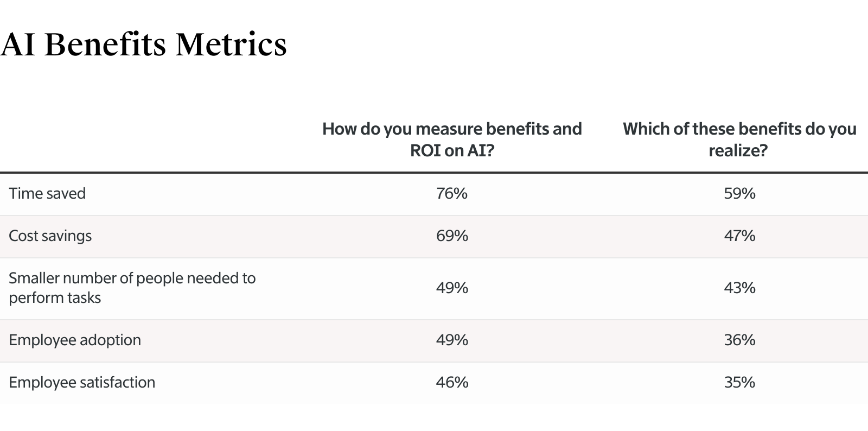
Task: Select the Cost savings row label
Action: 50,236
